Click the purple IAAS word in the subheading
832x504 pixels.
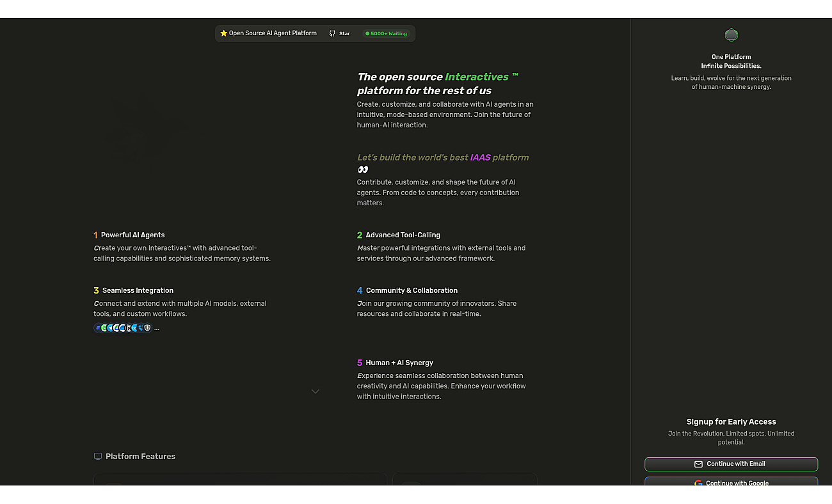pos(480,157)
